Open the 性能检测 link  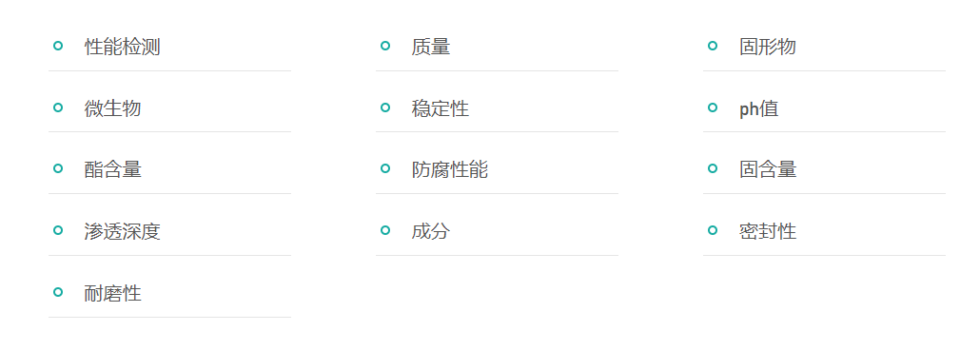pyautogui.click(x=123, y=47)
